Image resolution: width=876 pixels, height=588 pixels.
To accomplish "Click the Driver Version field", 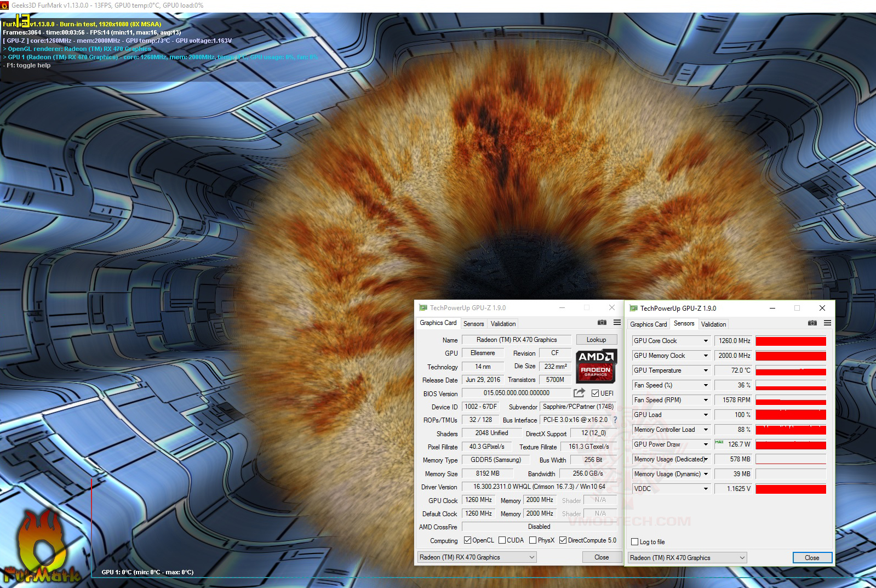I will pyautogui.click(x=540, y=487).
